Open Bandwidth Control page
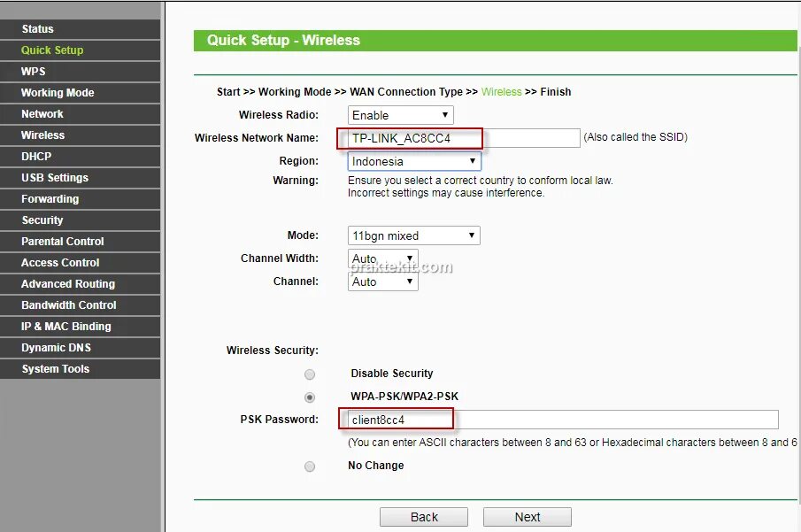The height and width of the screenshot is (532, 801). [80, 305]
